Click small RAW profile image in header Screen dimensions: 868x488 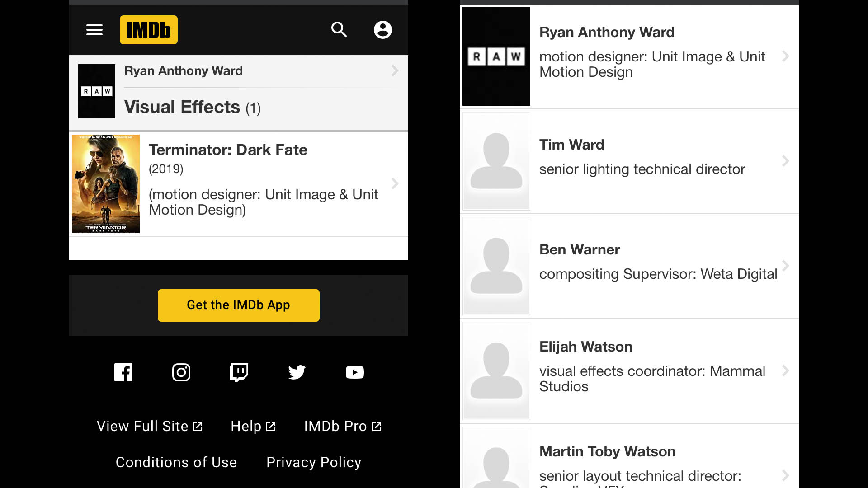click(x=97, y=91)
